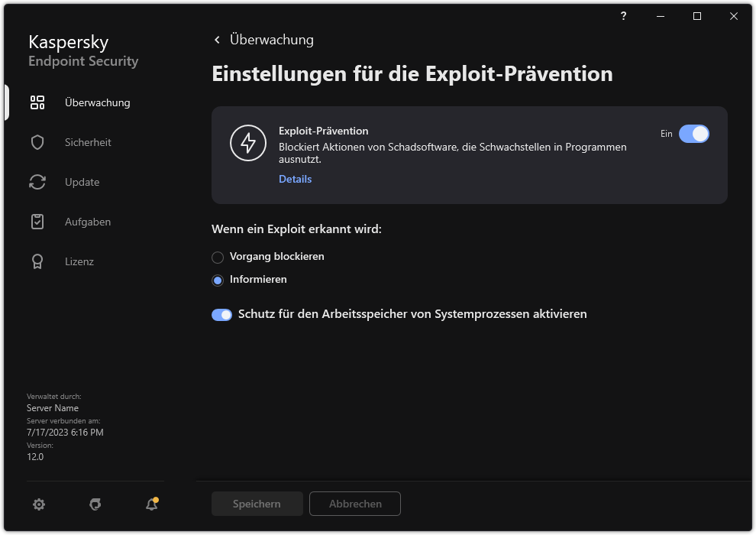
Task: Open help with the question mark
Action: tap(622, 16)
